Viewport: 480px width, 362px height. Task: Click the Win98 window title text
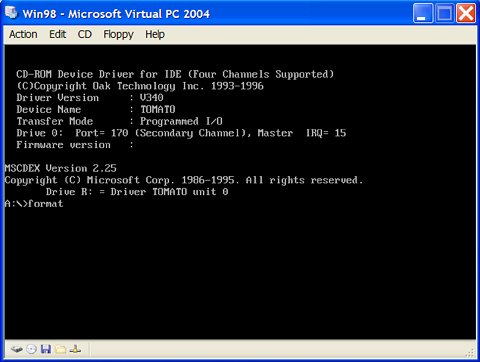pyautogui.click(x=116, y=14)
